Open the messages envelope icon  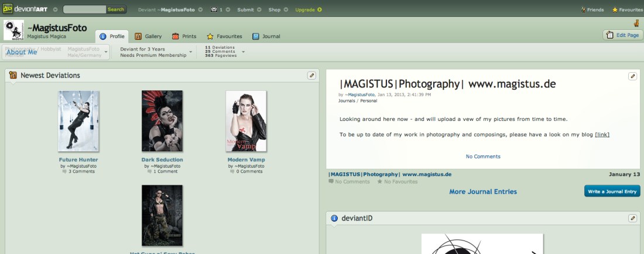coord(214,9)
